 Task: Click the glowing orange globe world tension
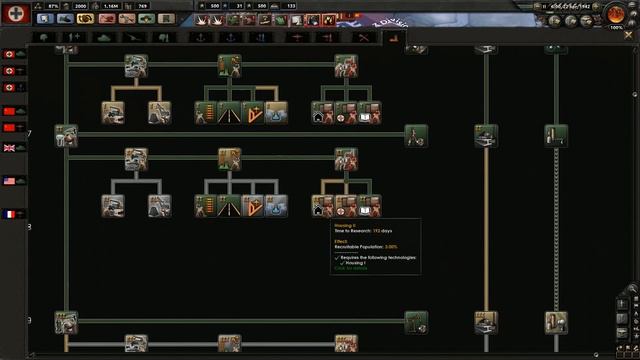pos(616,14)
